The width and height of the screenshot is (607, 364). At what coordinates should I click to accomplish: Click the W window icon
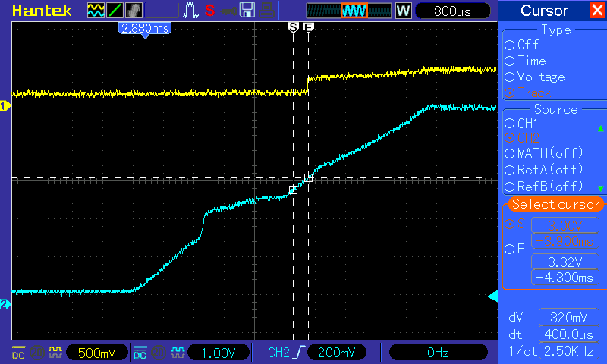point(403,11)
